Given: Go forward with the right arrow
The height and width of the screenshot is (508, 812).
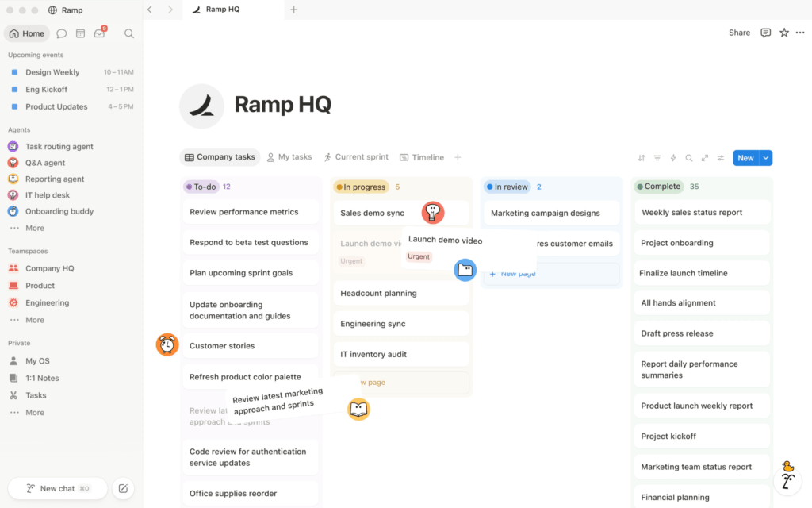Looking at the screenshot, I should coord(170,10).
